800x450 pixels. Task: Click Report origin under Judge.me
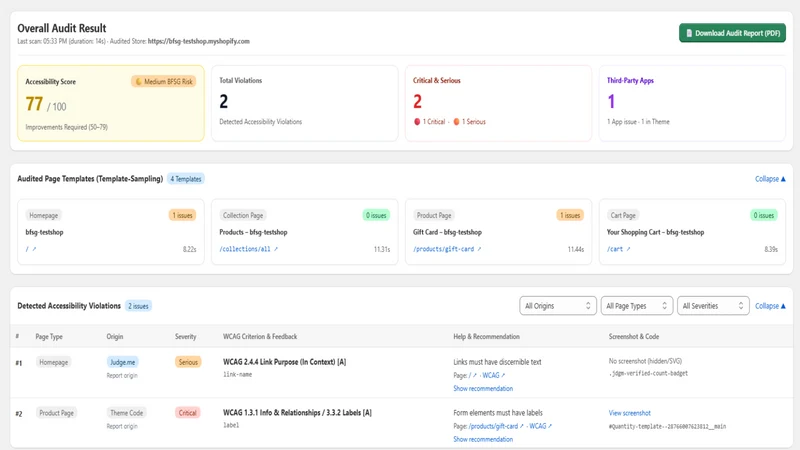pos(122,376)
